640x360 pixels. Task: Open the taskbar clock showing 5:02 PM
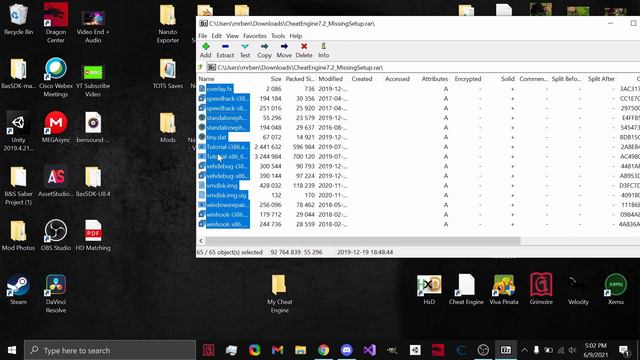pos(596,350)
